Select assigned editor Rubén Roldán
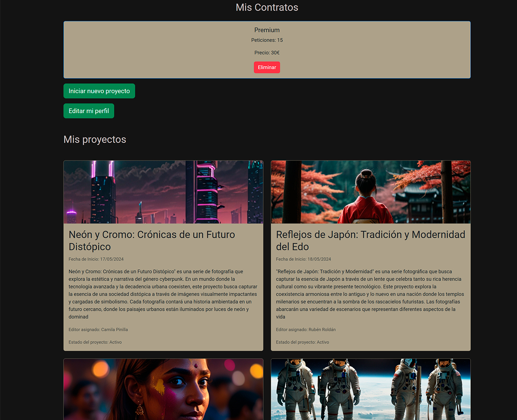The image size is (517, 420). [x=306, y=330]
